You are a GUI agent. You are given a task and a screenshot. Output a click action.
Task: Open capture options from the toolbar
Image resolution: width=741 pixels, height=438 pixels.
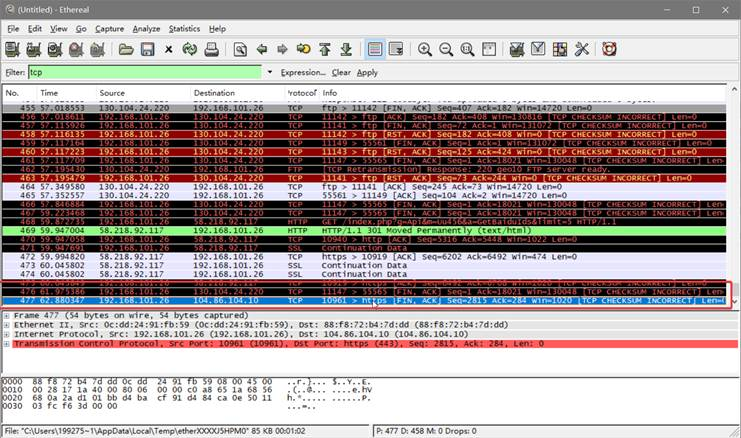pyautogui.click(x=34, y=49)
